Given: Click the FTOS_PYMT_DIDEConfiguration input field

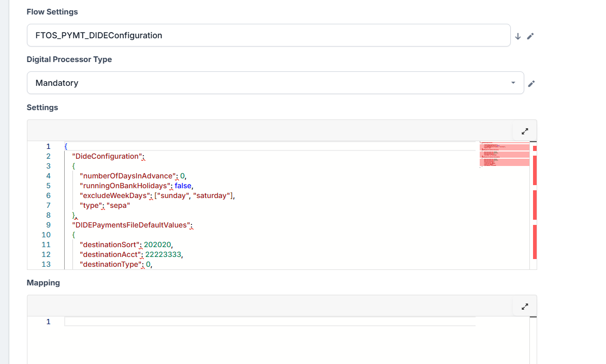Looking at the screenshot, I should (x=268, y=35).
